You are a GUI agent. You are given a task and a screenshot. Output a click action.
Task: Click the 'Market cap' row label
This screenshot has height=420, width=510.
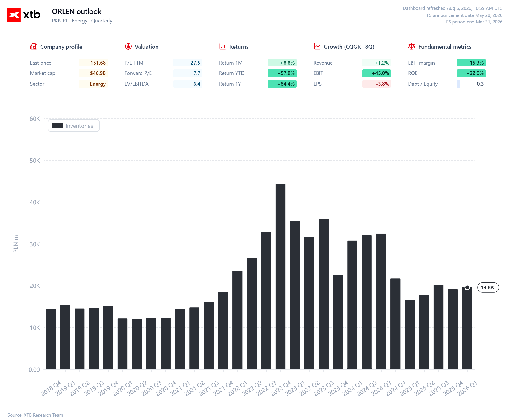pos(43,73)
